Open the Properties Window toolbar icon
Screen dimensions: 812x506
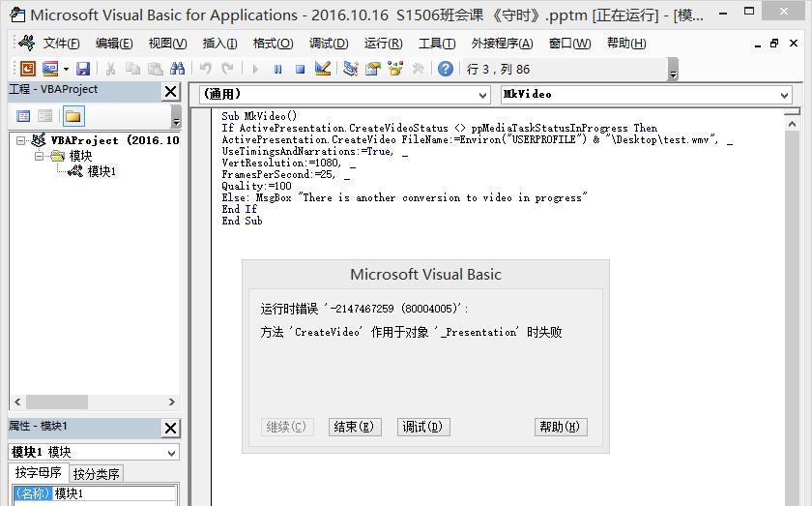point(373,69)
